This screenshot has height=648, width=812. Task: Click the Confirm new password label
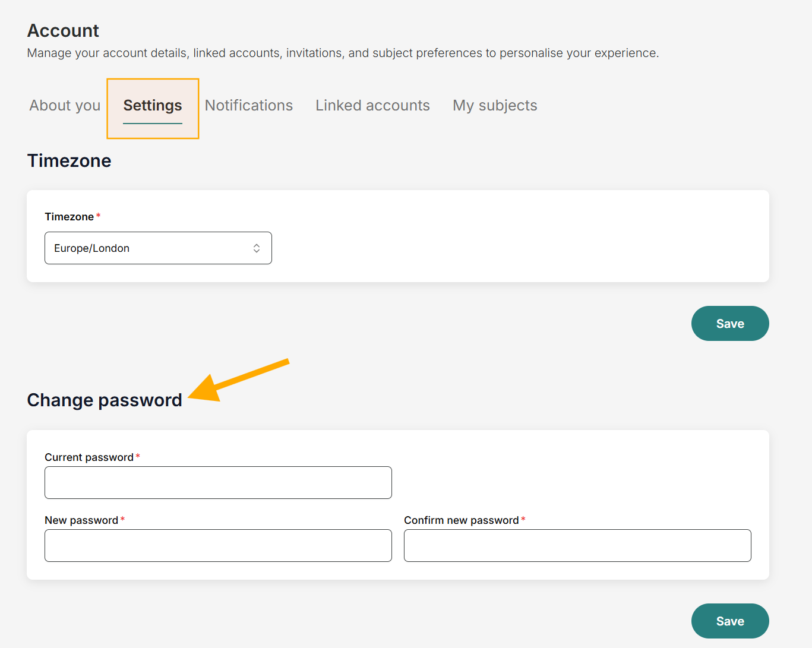click(462, 520)
